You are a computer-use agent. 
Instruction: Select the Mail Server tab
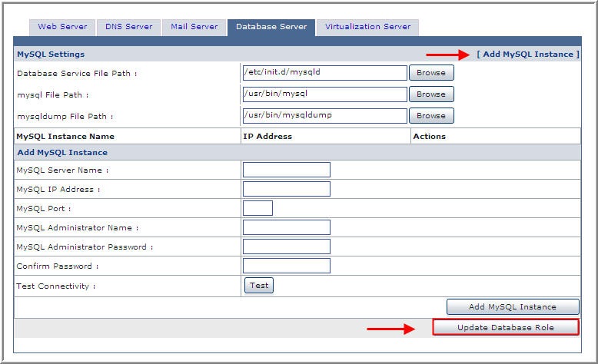[194, 27]
